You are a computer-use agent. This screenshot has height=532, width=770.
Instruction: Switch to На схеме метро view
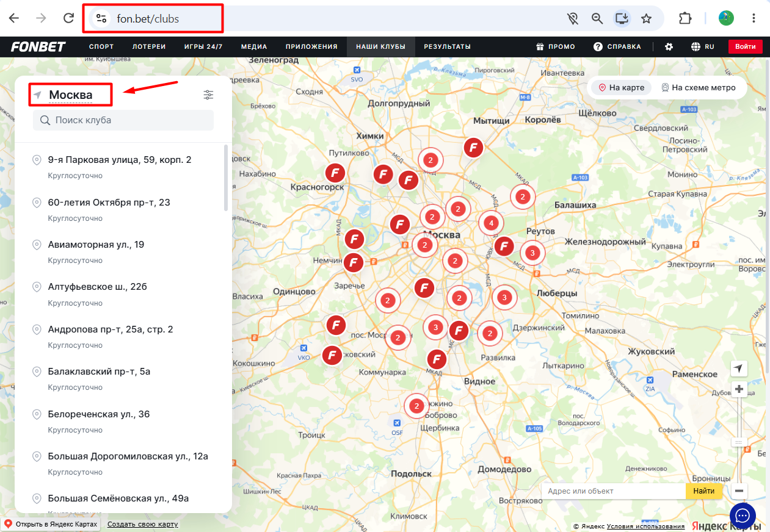699,88
